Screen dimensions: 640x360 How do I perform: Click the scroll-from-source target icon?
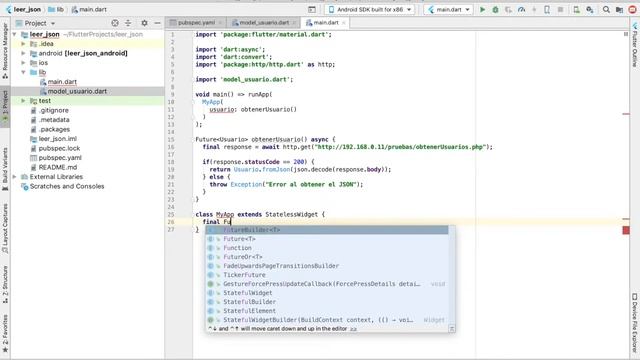[x=115, y=23]
